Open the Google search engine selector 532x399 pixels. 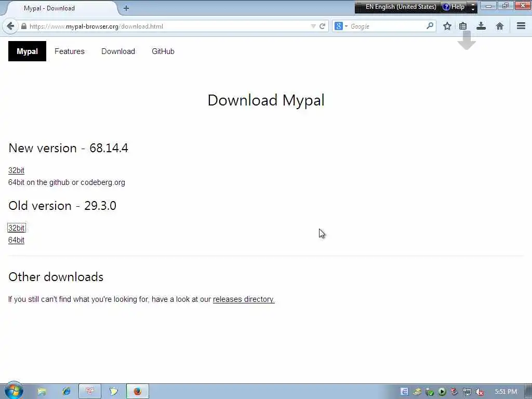[341, 26]
